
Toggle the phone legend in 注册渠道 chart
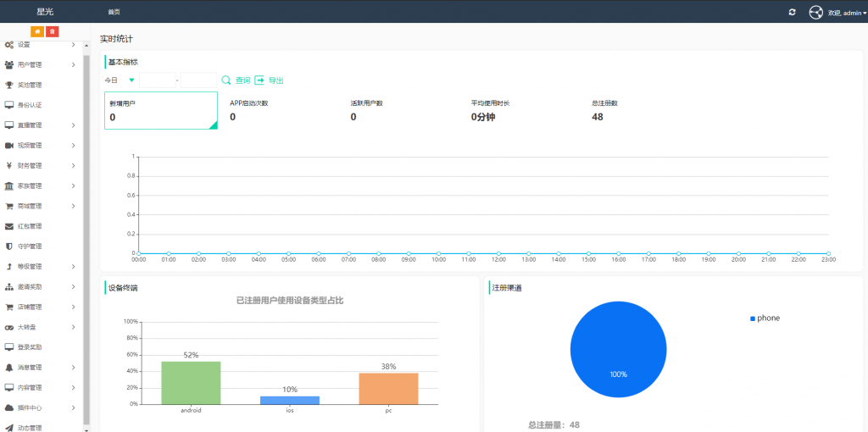pos(765,318)
